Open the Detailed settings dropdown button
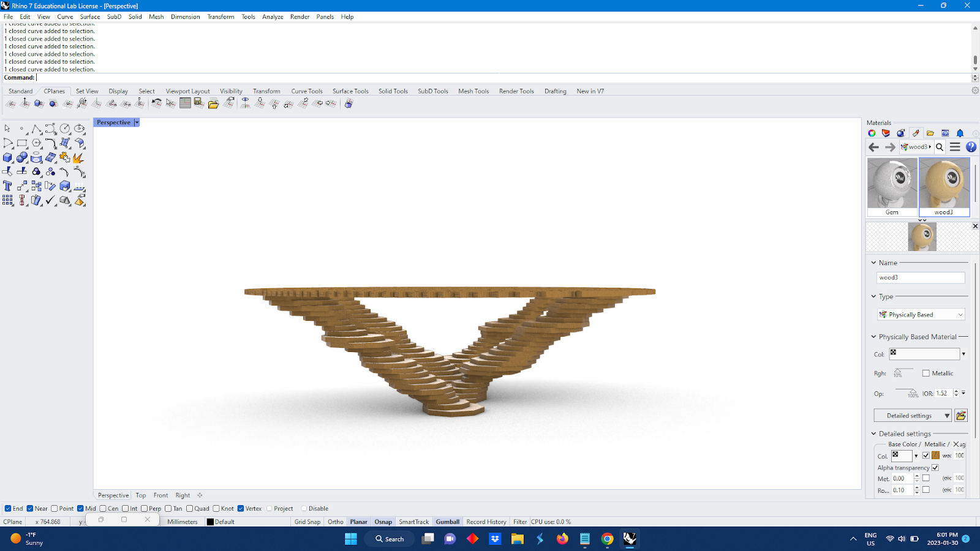The width and height of the screenshot is (980, 551). (x=913, y=416)
